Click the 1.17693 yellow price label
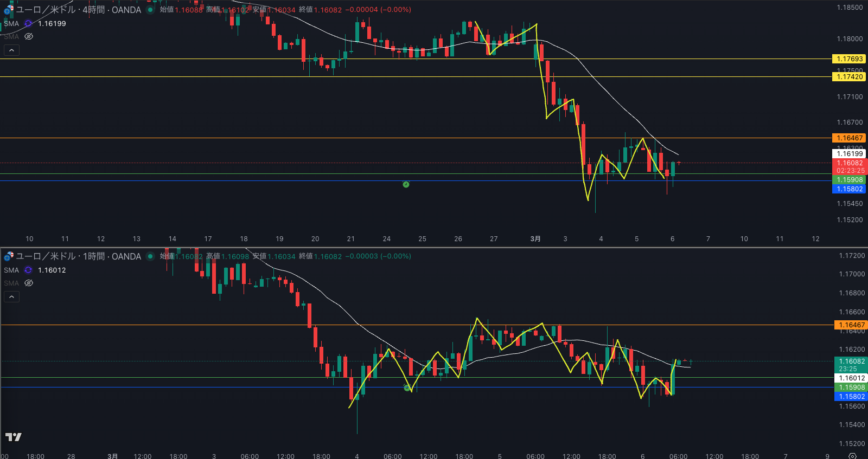 pyautogui.click(x=849, y=59)
